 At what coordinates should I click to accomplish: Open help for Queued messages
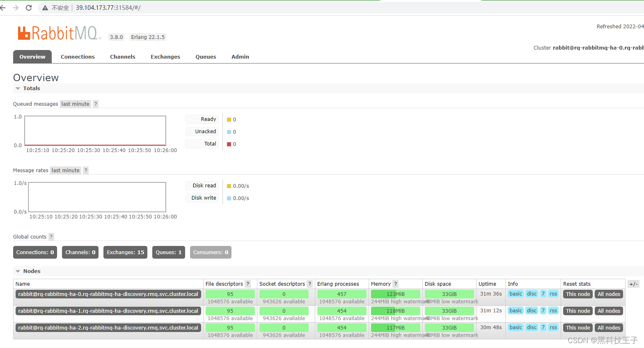coord(96,104)
